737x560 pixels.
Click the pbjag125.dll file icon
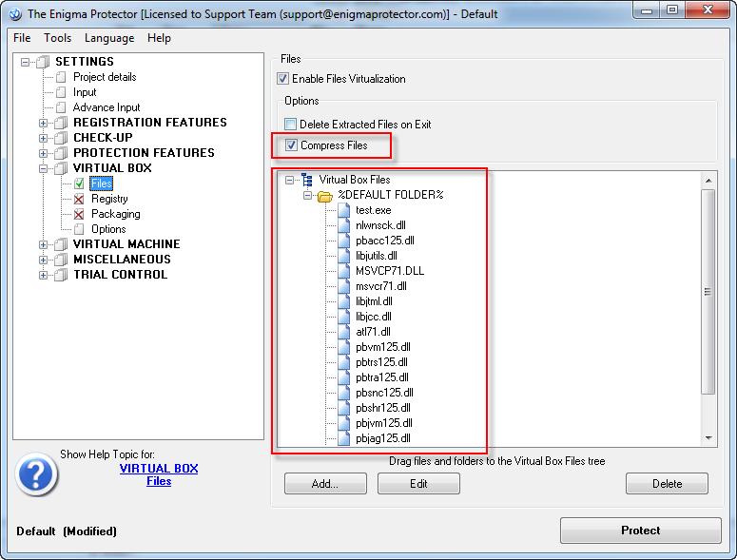pos(344,438)
